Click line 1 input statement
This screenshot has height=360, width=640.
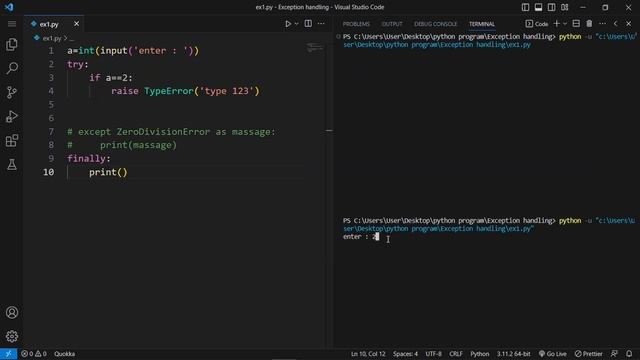pos(133,51)
